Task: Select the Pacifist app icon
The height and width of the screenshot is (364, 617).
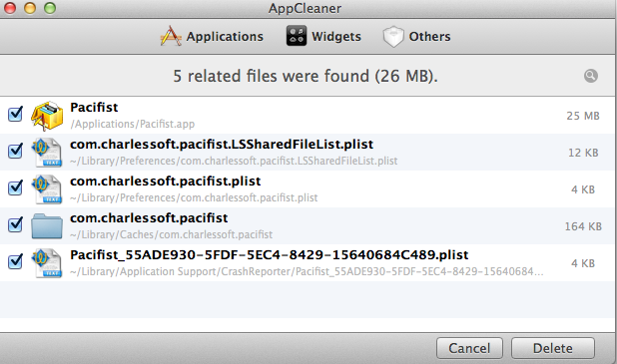Action: (x=47, y=116)
